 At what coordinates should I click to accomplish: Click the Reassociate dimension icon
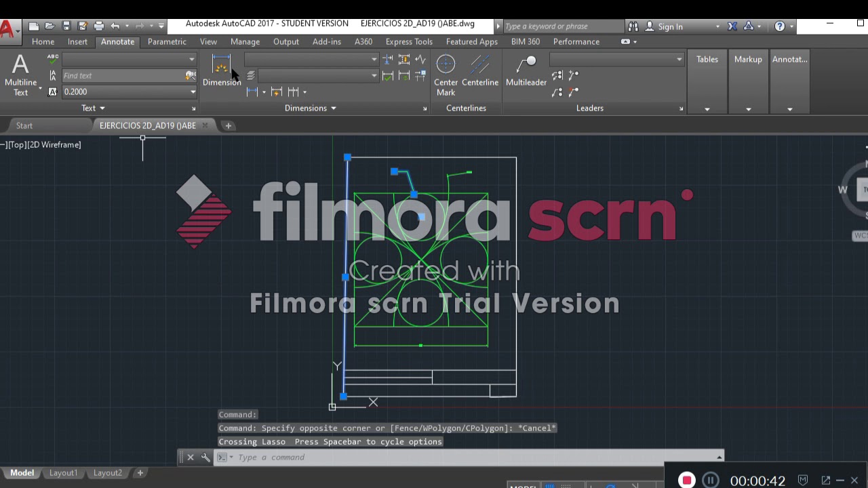click(420, 76)
